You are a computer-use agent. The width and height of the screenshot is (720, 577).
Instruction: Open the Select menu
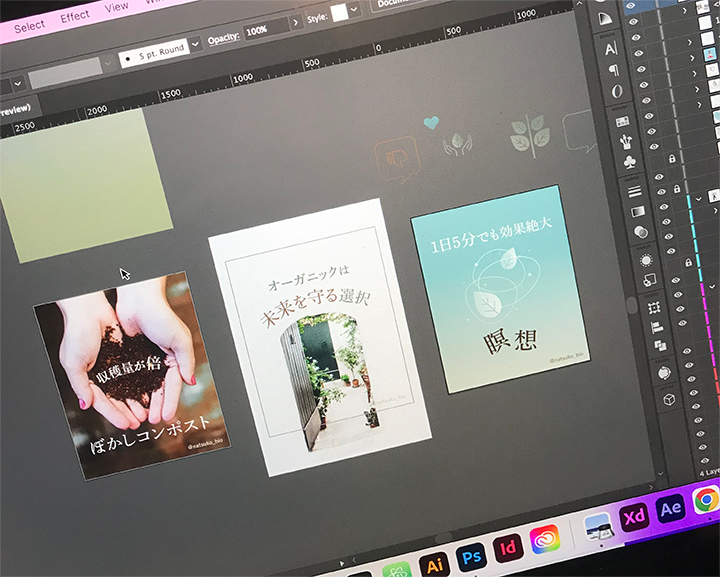28,26
